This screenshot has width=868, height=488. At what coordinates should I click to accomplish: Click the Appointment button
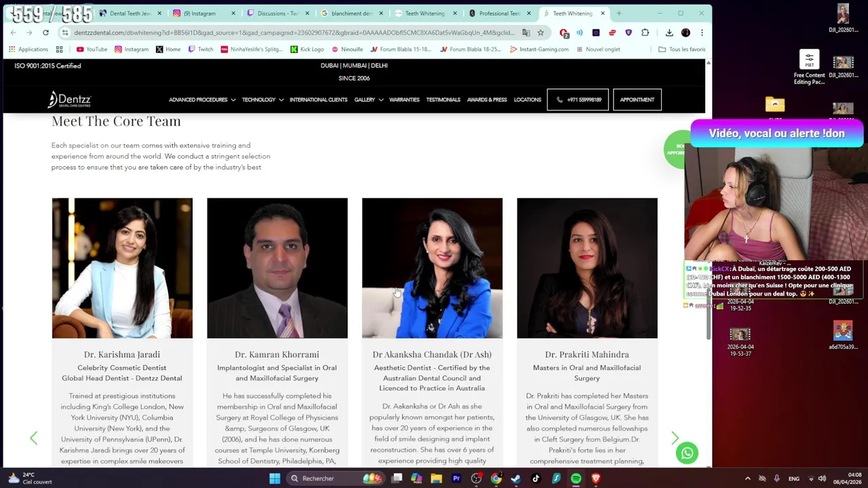[x=637, y=100]
